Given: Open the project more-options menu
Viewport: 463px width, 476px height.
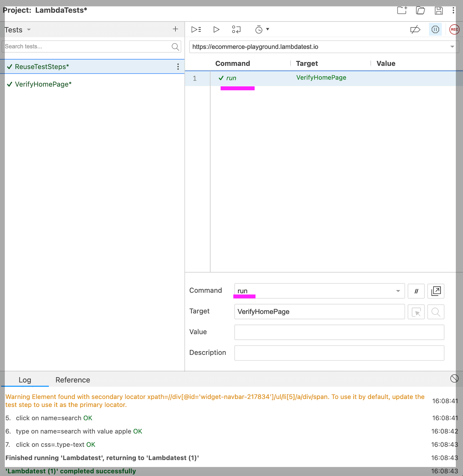Looking at the screenshot, I should [x=453, y=10].
